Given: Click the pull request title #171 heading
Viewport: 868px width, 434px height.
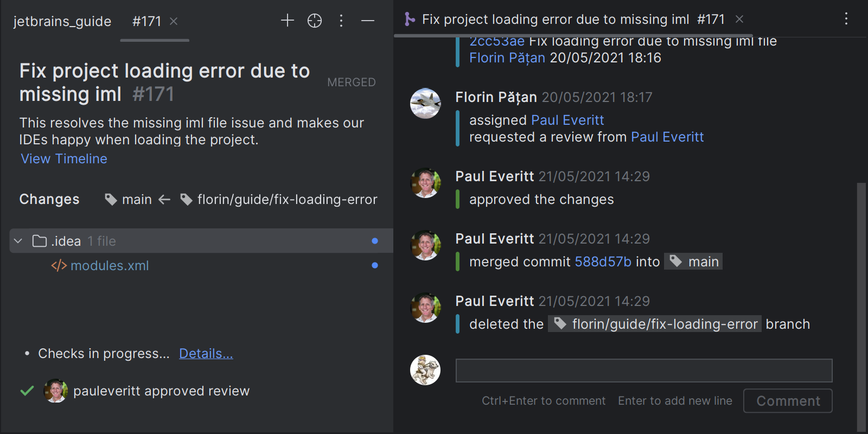Looking at the screenshot, I should pyautogui.click(x=164, y=82).
